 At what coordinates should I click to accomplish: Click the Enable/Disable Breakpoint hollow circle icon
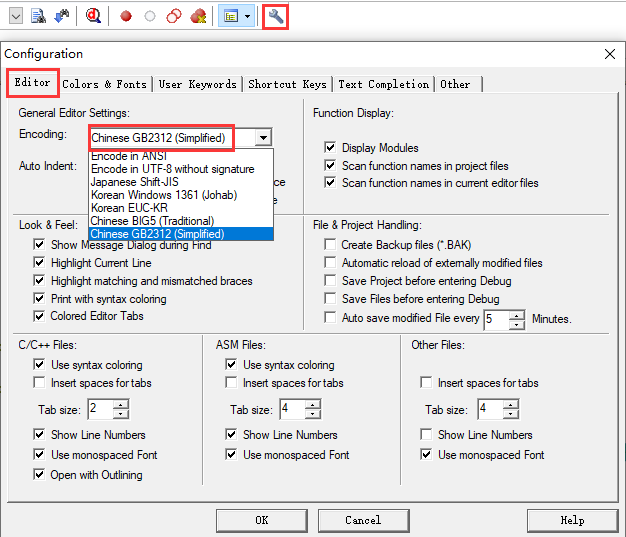click(150, 16)
